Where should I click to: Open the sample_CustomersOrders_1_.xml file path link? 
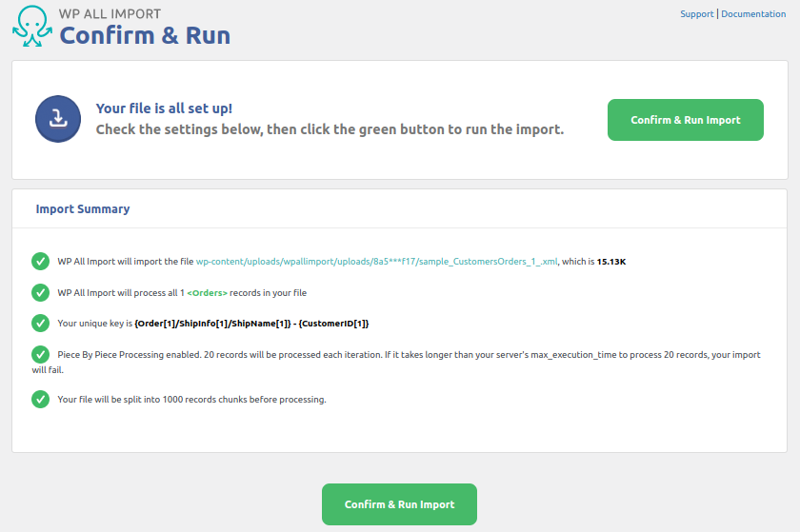point(376,261)
